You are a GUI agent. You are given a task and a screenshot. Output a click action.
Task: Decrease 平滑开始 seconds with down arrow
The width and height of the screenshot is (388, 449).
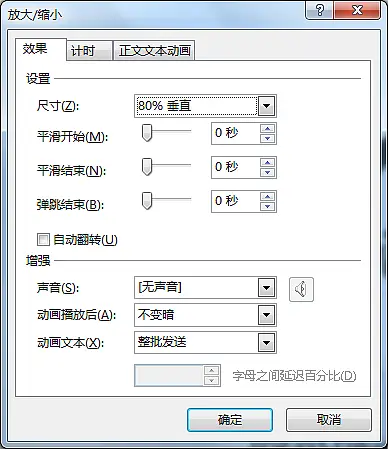pos(267,139)
